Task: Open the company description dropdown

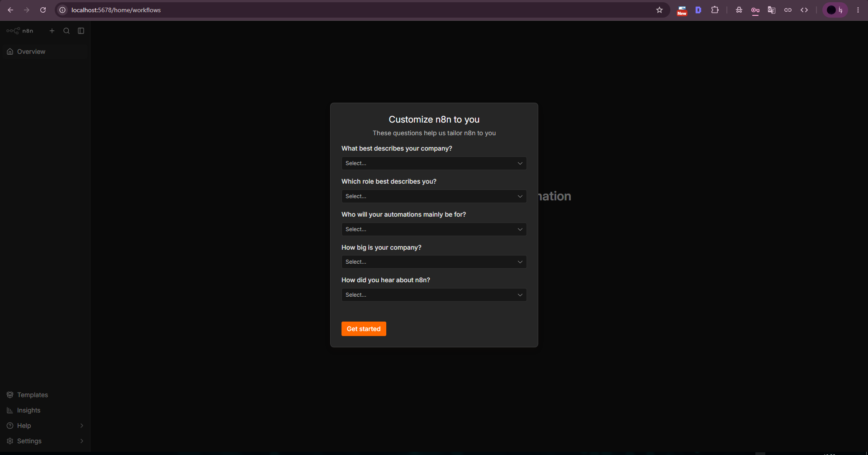Action: tap(434, 163)
